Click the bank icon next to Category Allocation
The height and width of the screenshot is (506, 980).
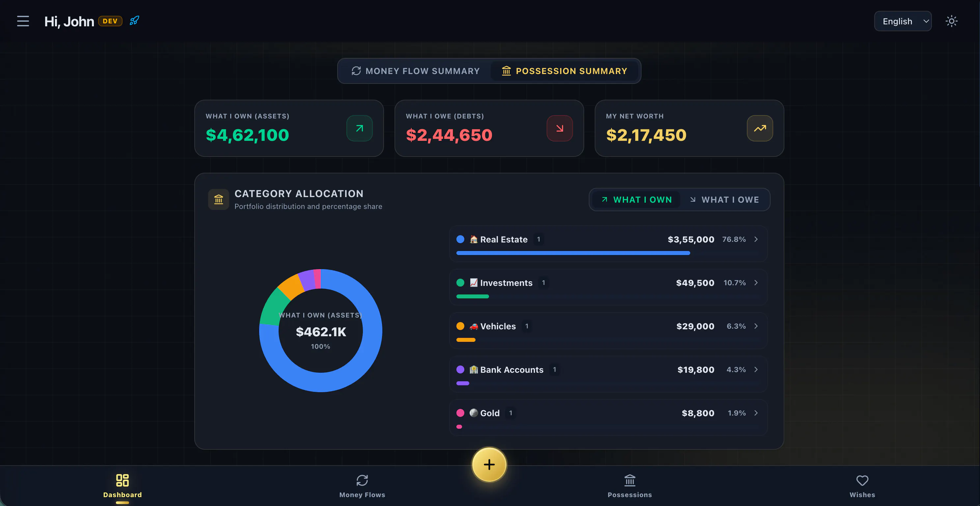[x=218, y=199]
